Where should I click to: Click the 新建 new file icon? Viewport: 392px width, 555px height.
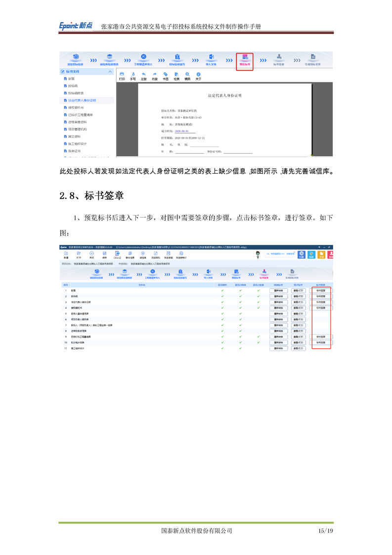[x=66, y=254]
